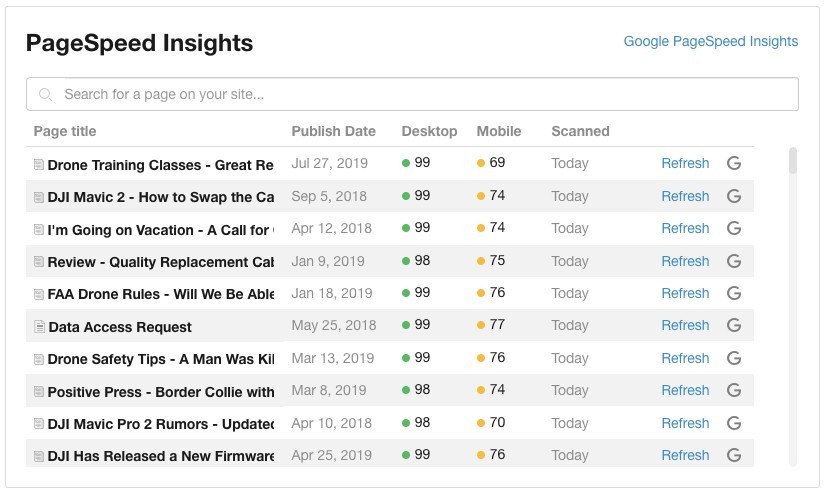Open Drone Training Classes page title
Image resolution: width=826 pixels, height=492 pixels.
(161, 165)
